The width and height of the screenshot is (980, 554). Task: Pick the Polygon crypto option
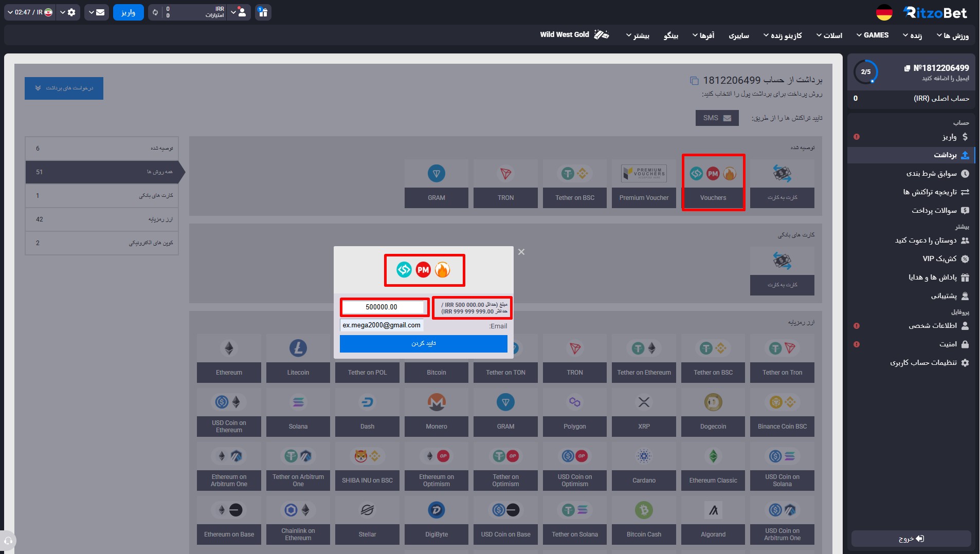click(575, 412)
